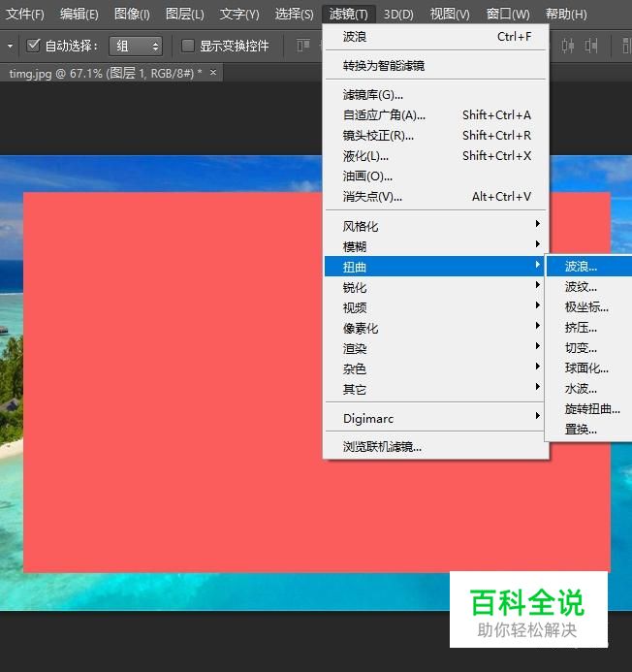This screenshot has height=672, width=632.
Task: Choose 转换为智能滤镜
Action: 436,66
